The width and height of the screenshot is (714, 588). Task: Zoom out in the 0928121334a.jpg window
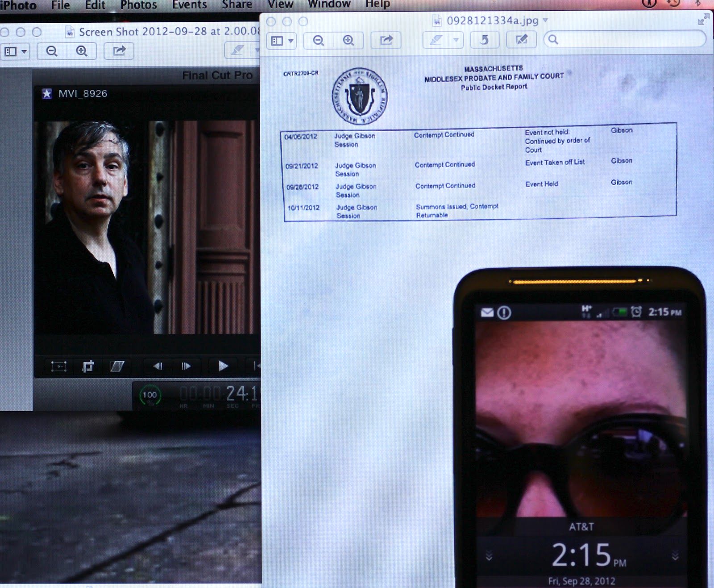click(x=318, y=41)
